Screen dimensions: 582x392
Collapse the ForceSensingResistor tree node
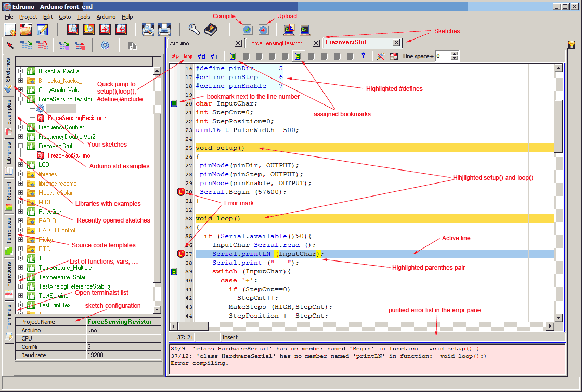click(21, 99)
